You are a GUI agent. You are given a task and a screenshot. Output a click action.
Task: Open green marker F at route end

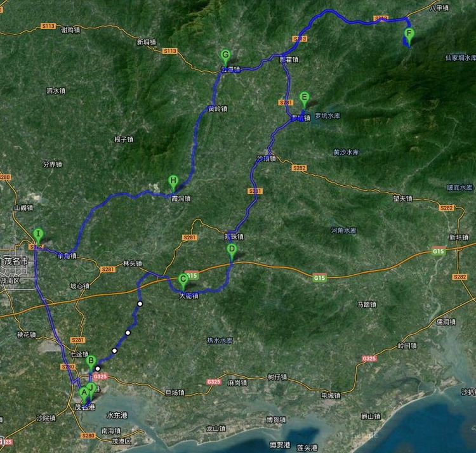pos(409,34)
